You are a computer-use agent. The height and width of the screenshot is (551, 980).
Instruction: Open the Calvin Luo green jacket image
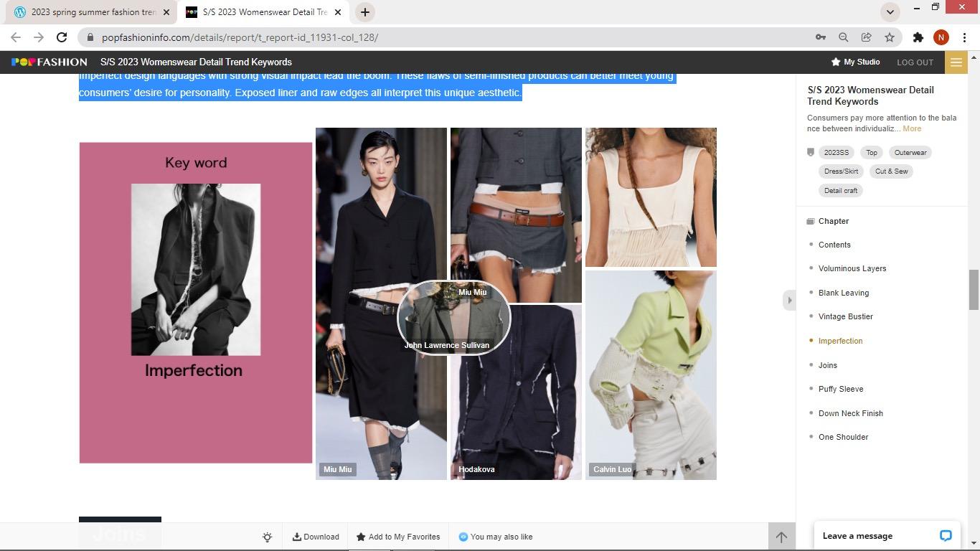pos(651,375)
